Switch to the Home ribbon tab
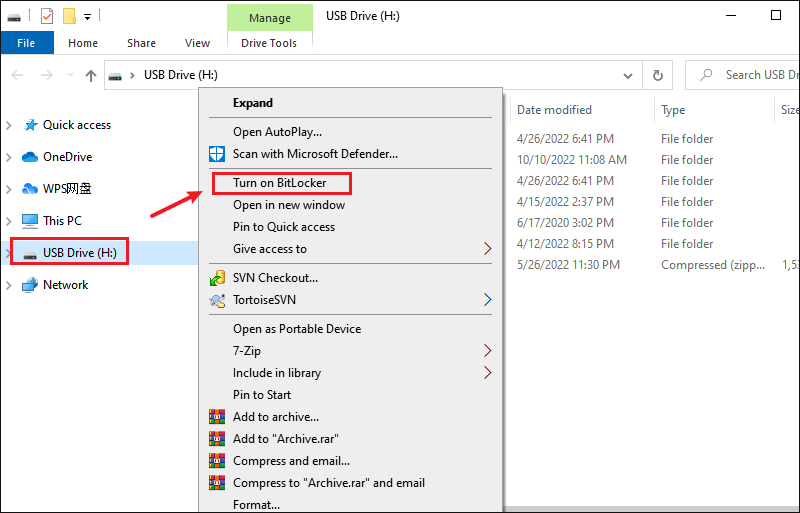The height and width of the screenshot is (513, 800). coord(83,43)
